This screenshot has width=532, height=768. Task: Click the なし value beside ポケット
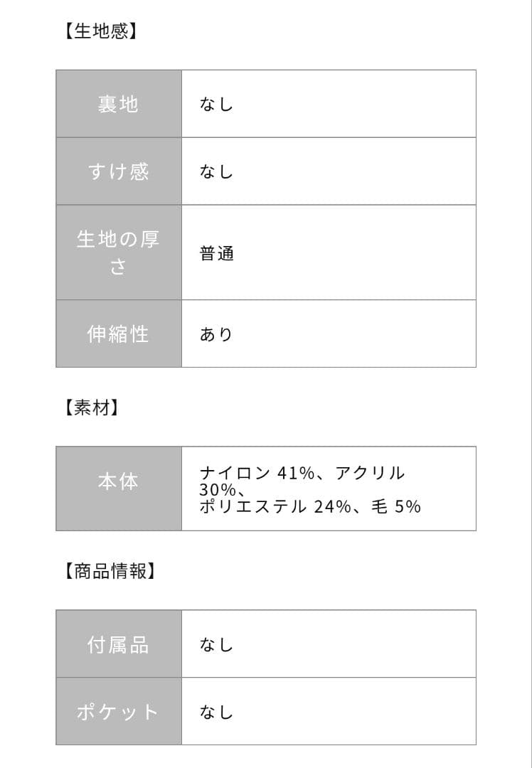click(216, 712)
